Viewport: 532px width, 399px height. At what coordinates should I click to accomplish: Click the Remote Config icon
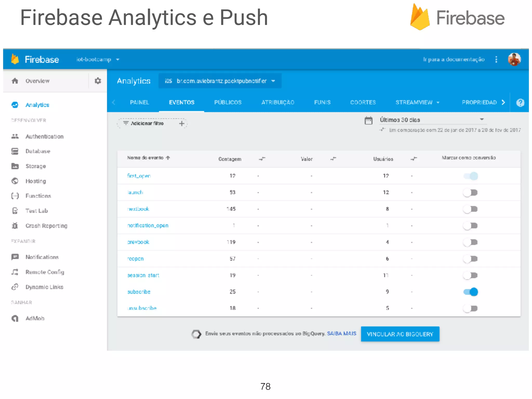(x=15, y=272)
